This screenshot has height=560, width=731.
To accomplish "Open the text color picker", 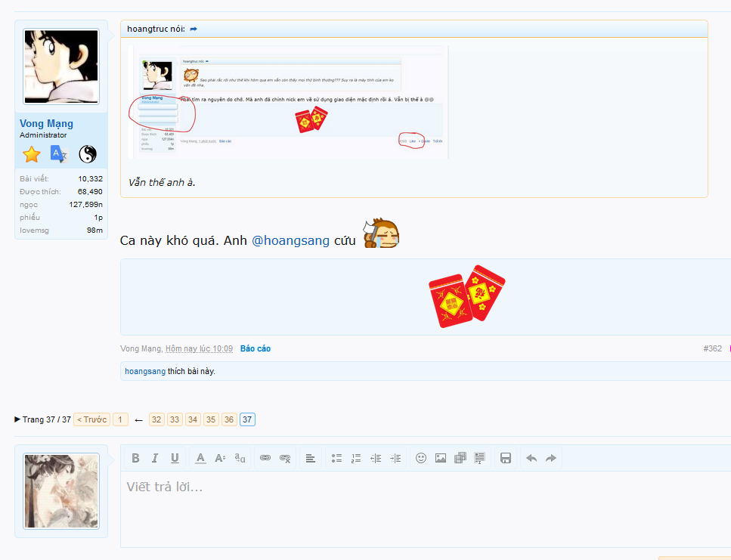I will tap(200, 458).
